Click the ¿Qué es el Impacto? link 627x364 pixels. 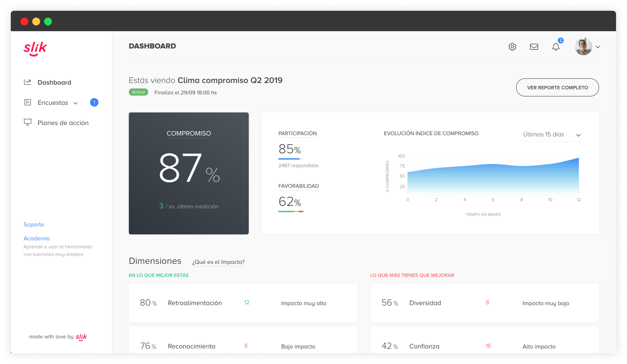[218, 262]
